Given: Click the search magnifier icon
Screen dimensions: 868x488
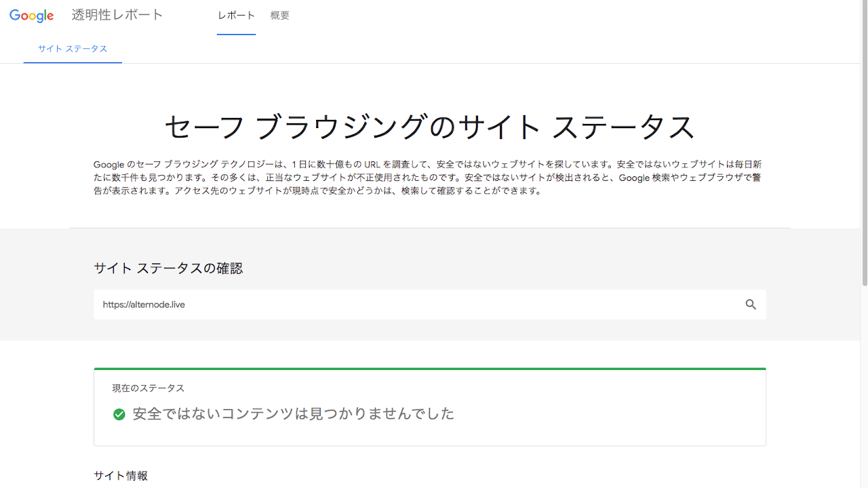Looking at the screenshot, I should [751, 305].
